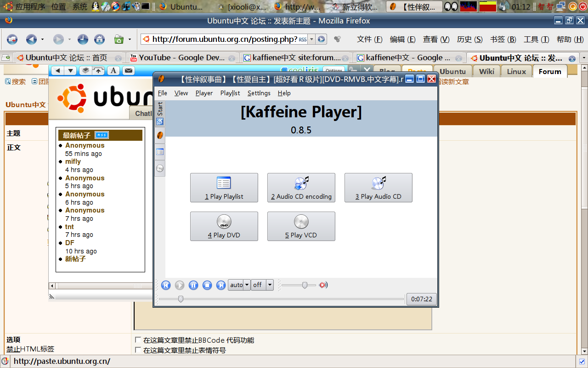Click checkbox icon in Firefox status bar
This screenshot has width=588, height=368.
(x=582, y=361)
